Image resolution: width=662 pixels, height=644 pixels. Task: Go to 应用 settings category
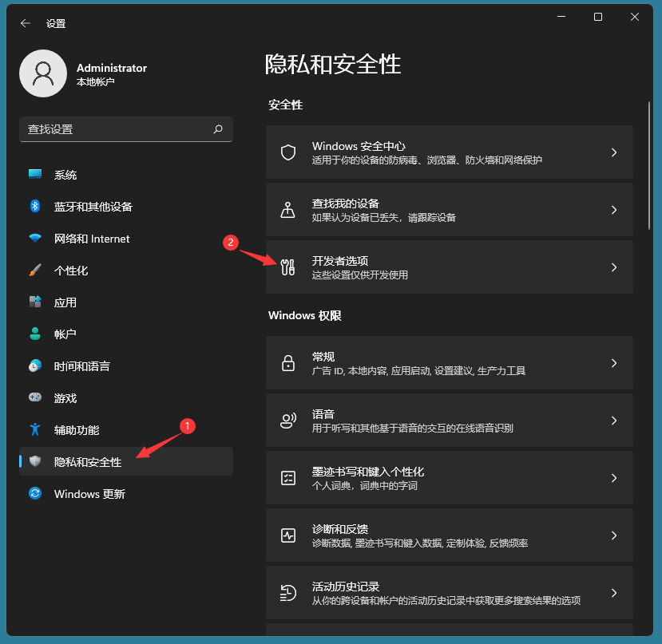pyautogui.click(x=126, y=302)
